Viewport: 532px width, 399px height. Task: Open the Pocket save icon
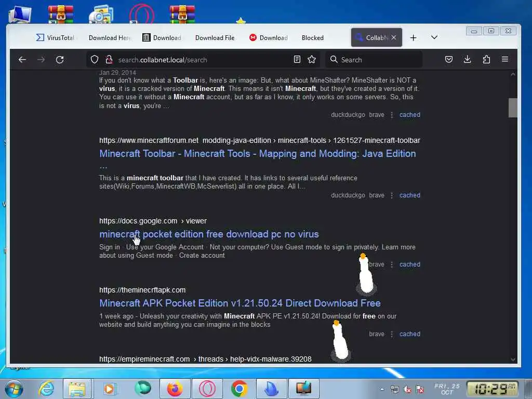click(x=448, y=60)
